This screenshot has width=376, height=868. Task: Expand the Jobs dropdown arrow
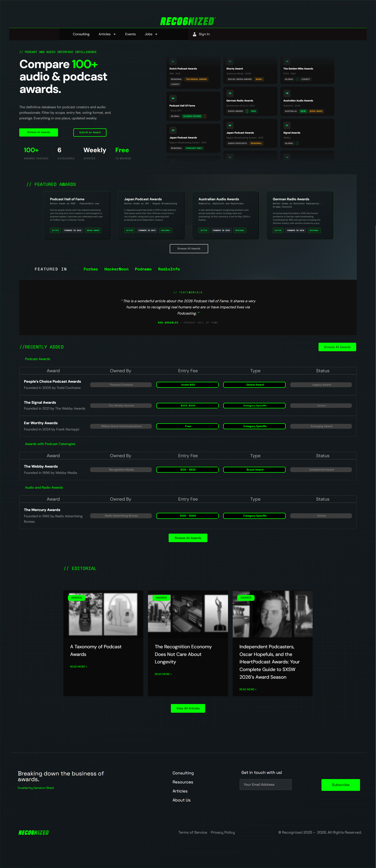(x=156, y=34)
